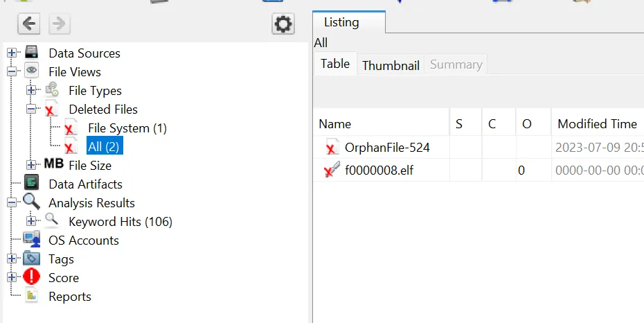
Task: Expand the Data Sources node
Action: tap(12, 53)
